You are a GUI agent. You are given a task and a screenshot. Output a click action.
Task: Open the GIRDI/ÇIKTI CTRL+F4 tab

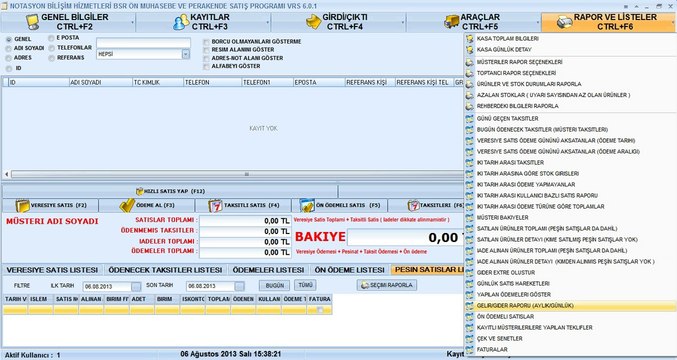tap(338, 22)
